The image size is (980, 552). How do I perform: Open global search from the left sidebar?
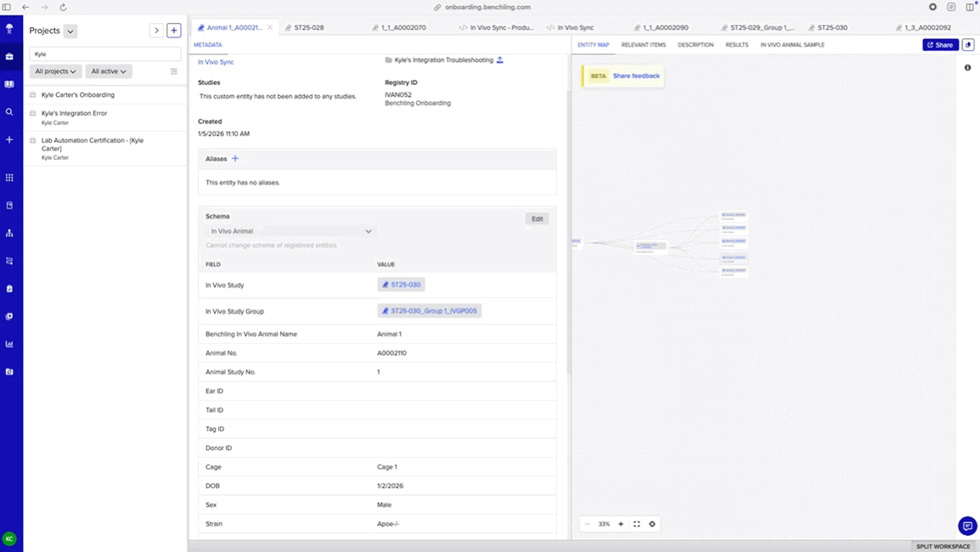click(9, 112)
